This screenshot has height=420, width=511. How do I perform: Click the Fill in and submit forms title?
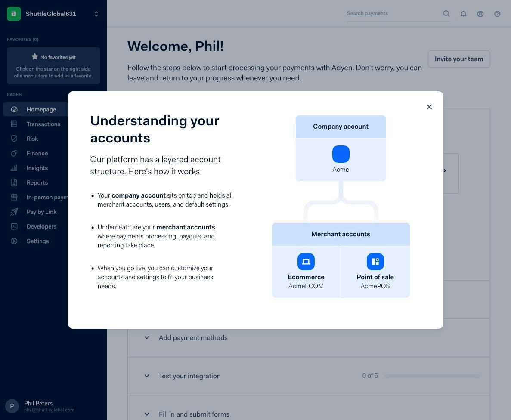pyautogui.click(x=194, y=414)
